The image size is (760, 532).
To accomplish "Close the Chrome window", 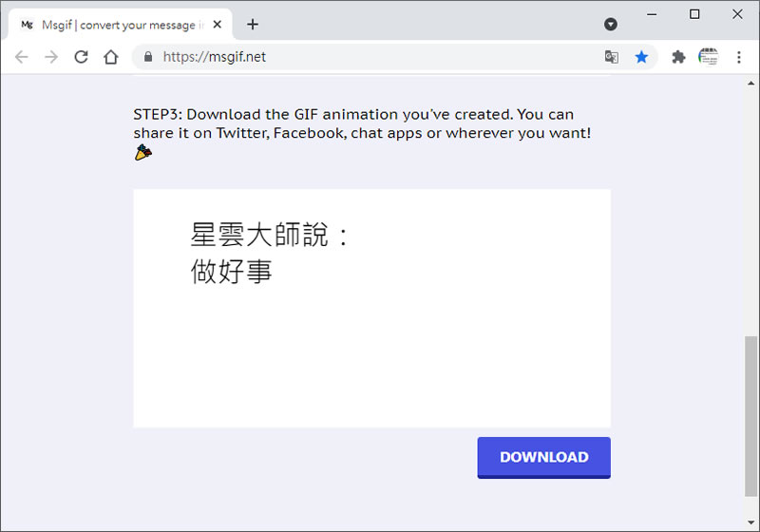I will pos(737,14).
